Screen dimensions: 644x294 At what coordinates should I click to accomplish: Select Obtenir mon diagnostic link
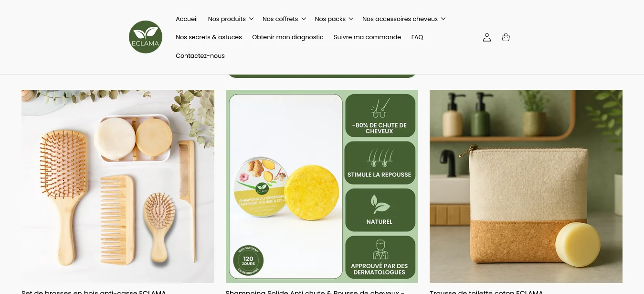point(288,37)
